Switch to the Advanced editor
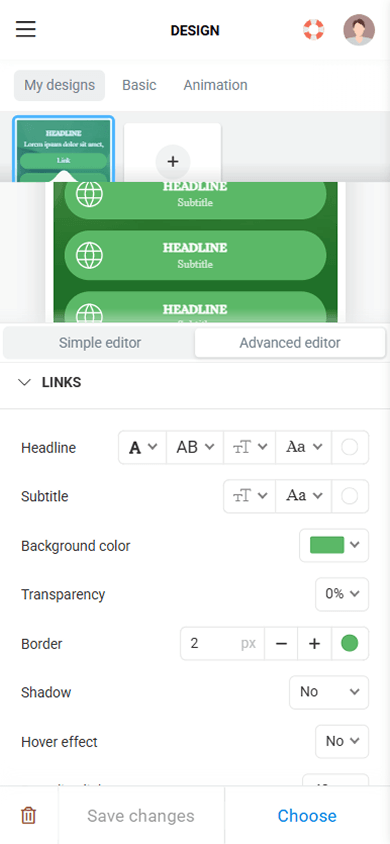This screenshot has width=390, height=844. [290, 343]
